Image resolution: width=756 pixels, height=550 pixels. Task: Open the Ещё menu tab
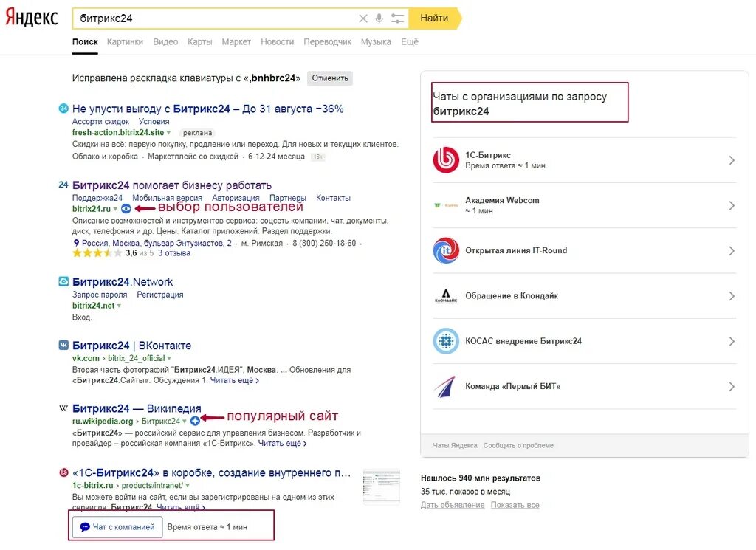pos(410,42)
